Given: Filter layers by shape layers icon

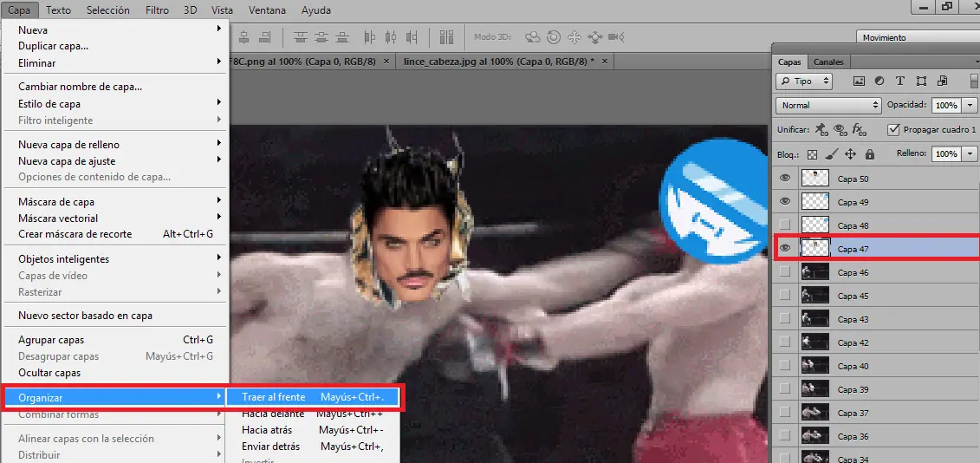Looking at the screenshot, I should pos(921,81).
